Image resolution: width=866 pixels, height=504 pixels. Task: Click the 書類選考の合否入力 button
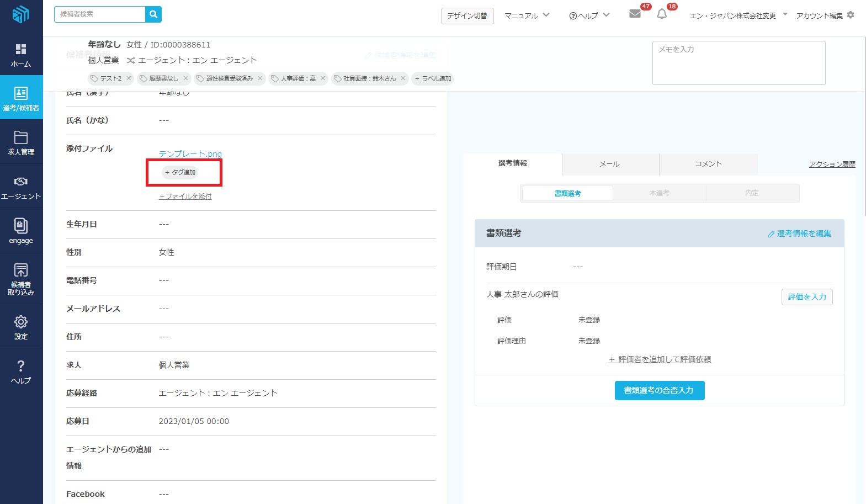click(659, 390)
